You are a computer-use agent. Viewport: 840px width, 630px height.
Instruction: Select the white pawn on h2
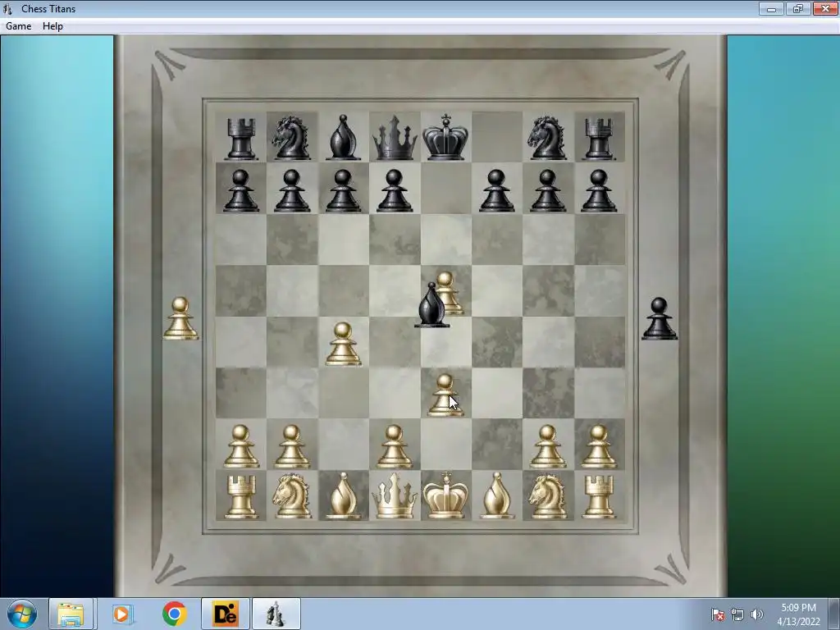599,447
